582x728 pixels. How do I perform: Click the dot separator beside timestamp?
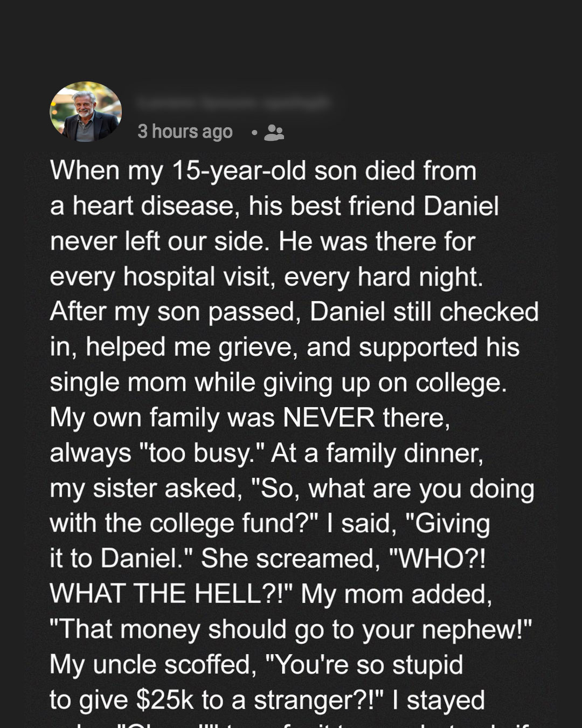pyautogui.click(x=254, y=132)
